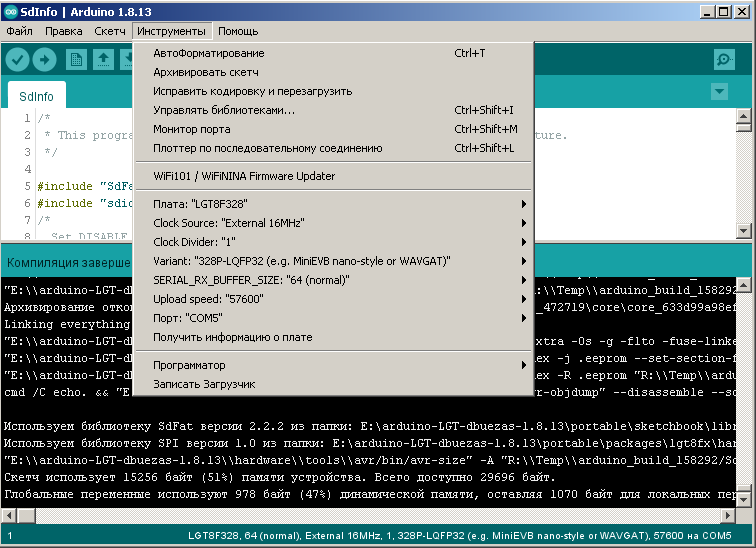Minimize the Arduino window

pos(707,12)
